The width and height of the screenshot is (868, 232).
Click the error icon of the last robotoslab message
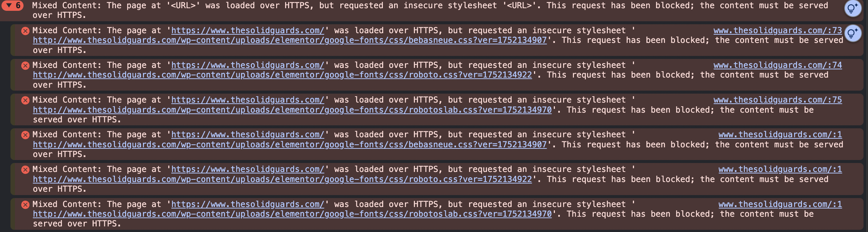tap(25, 205)
